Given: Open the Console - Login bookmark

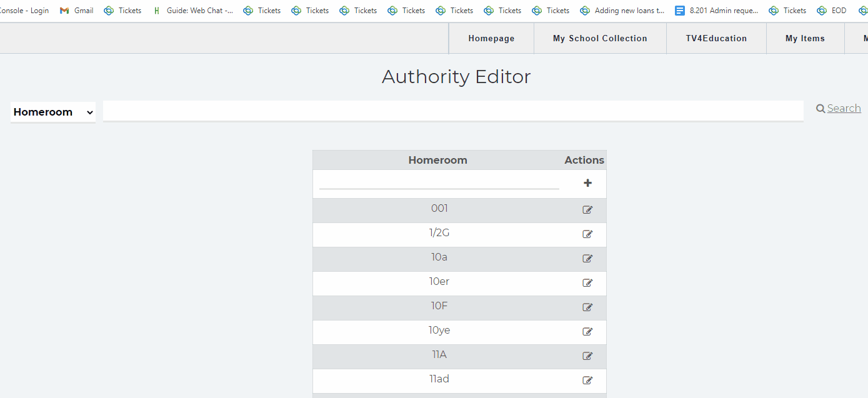Looking at the screenshot, I should click(24, 11).
